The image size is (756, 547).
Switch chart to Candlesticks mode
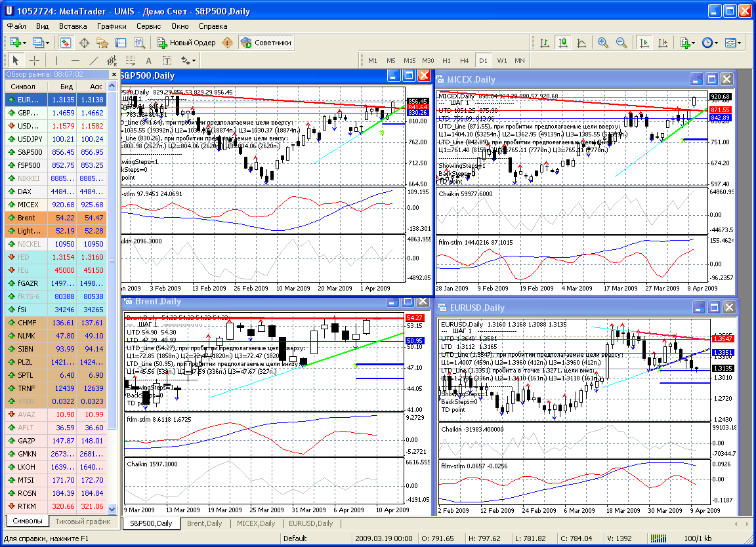pos(562,43)
